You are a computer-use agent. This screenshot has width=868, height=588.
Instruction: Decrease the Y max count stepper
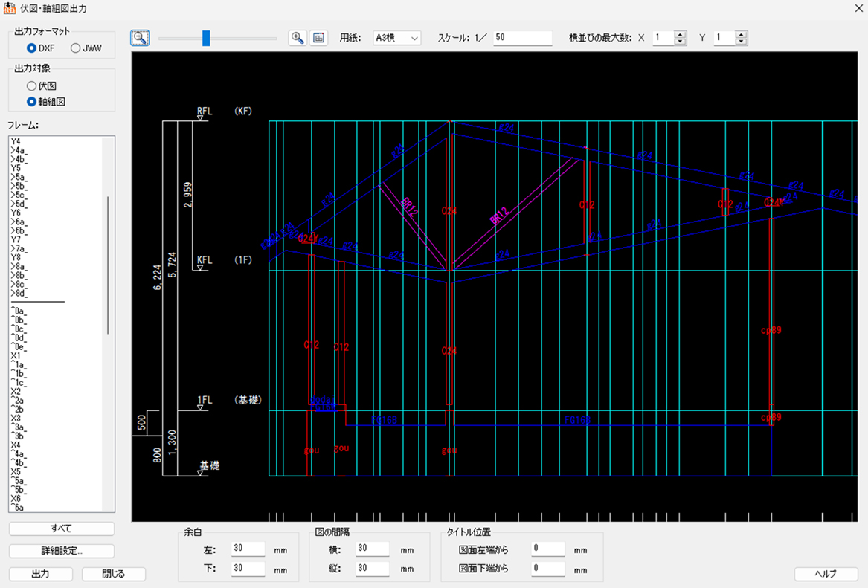point(741,42)
